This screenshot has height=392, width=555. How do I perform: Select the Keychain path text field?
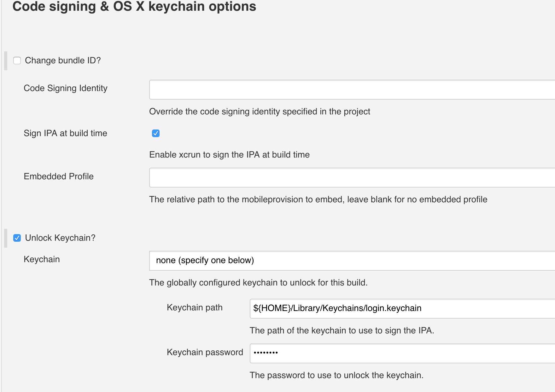(x=402, y=308)
